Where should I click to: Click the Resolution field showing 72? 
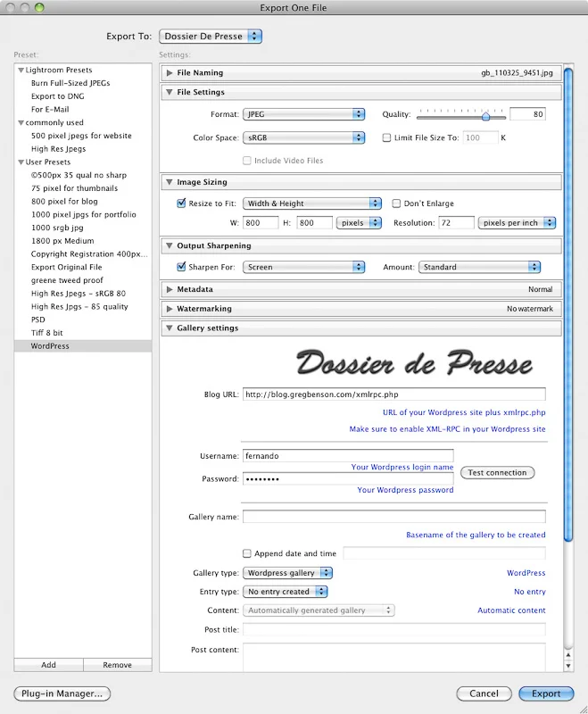tap(457, 223)
